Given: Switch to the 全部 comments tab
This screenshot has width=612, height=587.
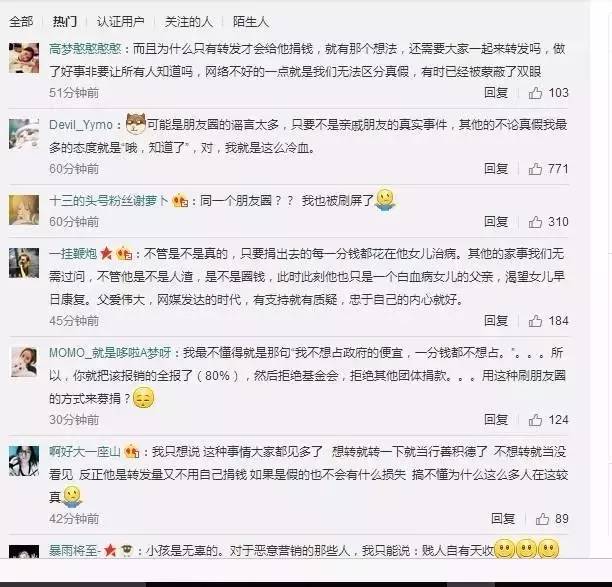Looking at the screenshot, I should 21,22.
